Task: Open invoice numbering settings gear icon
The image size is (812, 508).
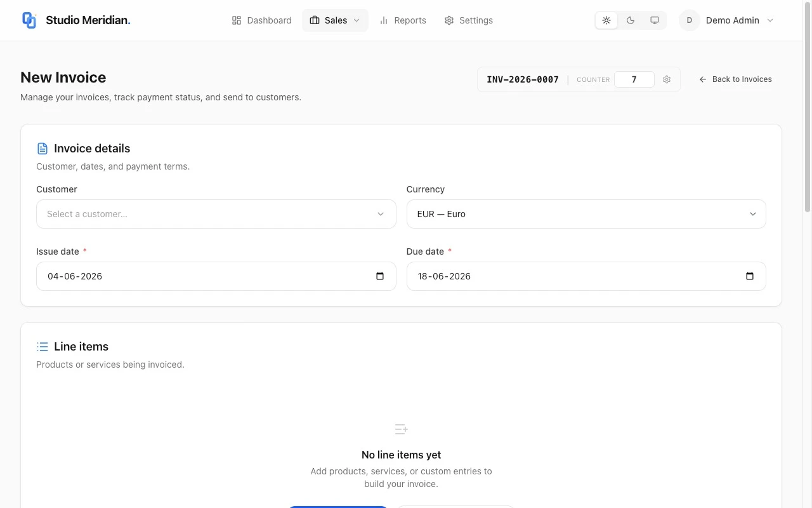Action: [x=667, y=79]
